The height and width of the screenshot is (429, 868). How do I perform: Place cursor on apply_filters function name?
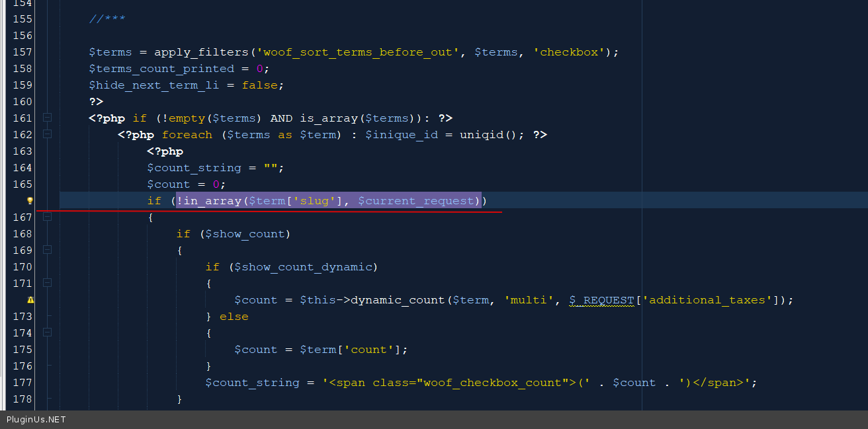[202, 52]
